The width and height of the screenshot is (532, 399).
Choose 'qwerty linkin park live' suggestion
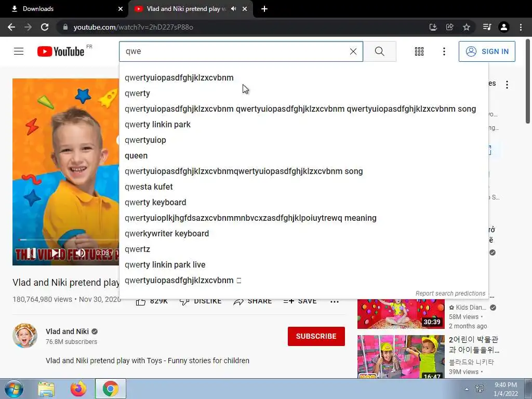303,265
